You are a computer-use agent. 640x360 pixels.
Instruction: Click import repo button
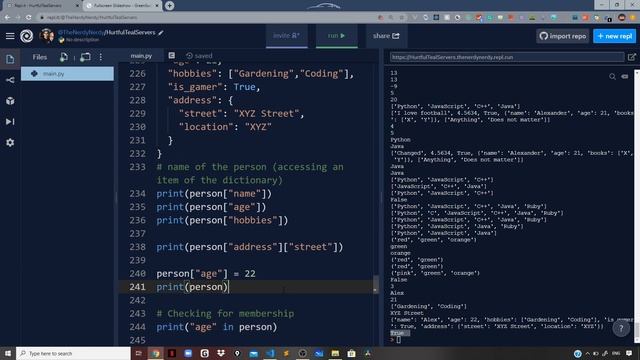click(563, 36)
